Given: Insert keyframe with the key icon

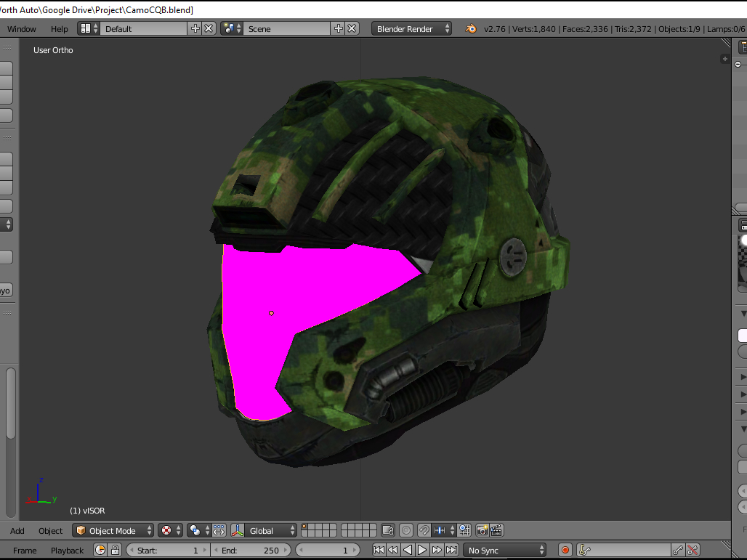Looking at the screenshot, I should (678, 551).
